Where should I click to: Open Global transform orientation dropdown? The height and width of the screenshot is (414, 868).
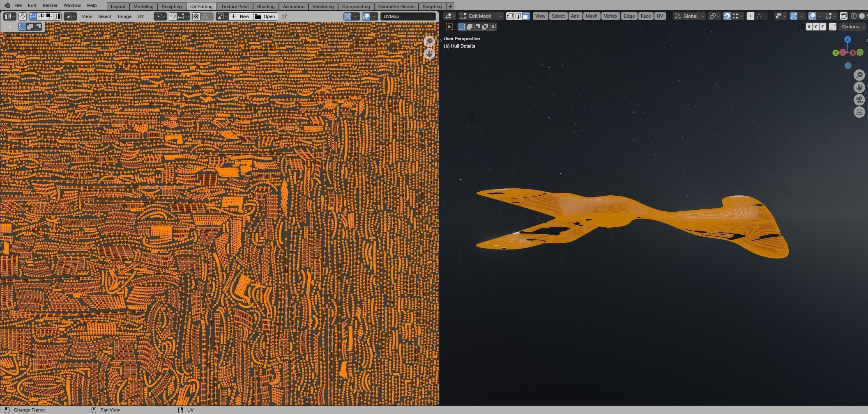point(689,16)
